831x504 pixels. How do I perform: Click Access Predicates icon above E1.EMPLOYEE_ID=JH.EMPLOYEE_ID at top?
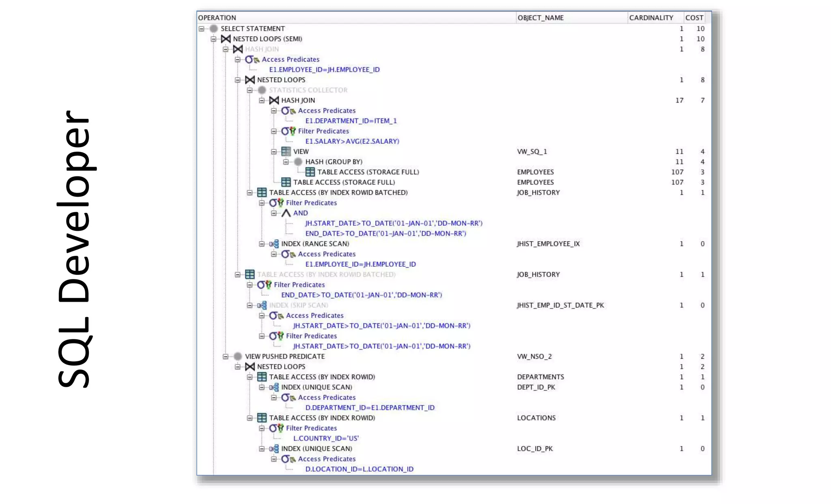click(x=252, y=60)
